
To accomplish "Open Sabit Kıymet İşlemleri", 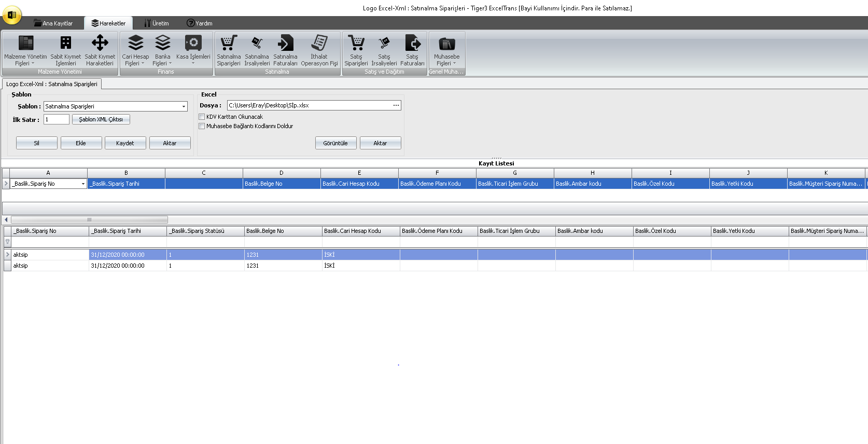I will point(66,50).
